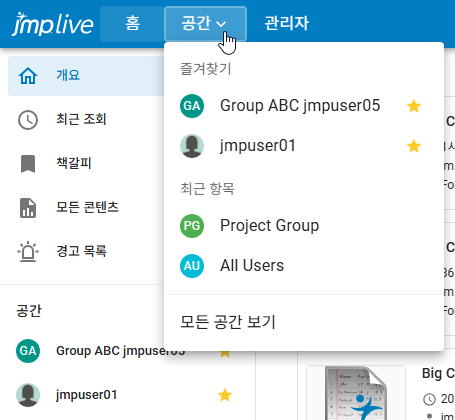Select 개요 in the sidebar
This screenshot has width=455, height=420.
(86, 76)
